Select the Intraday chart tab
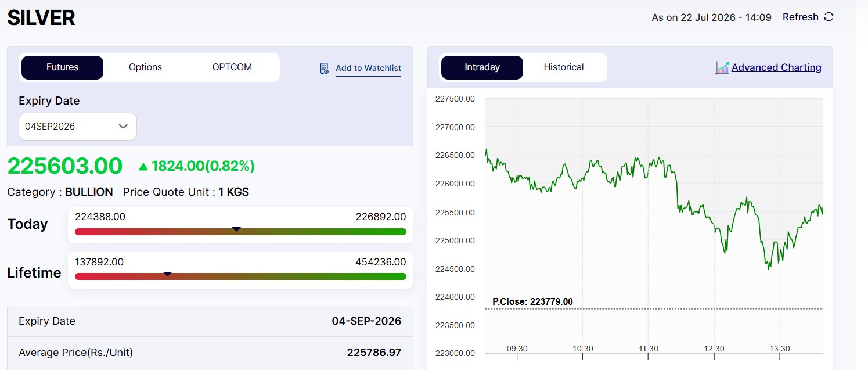 (482, 67)
